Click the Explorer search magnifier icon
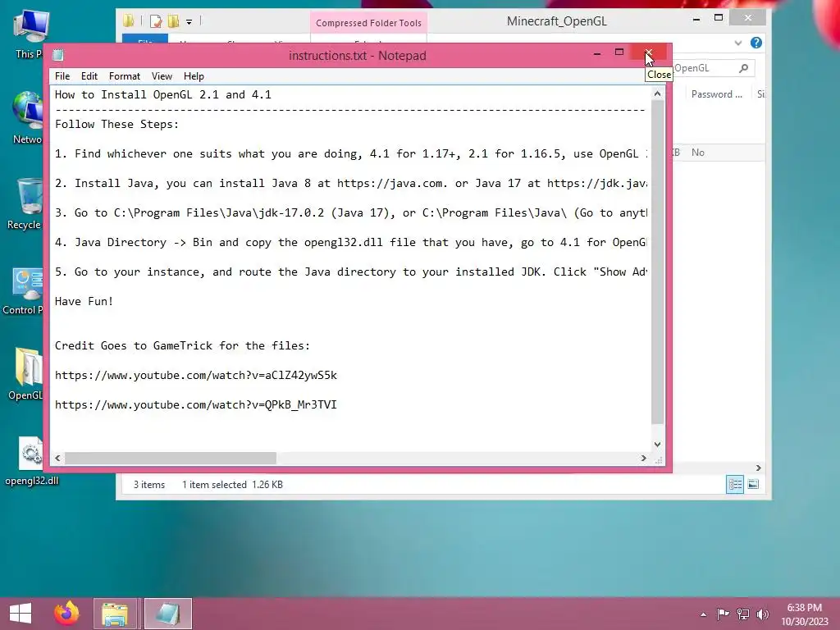 point(743,68)
